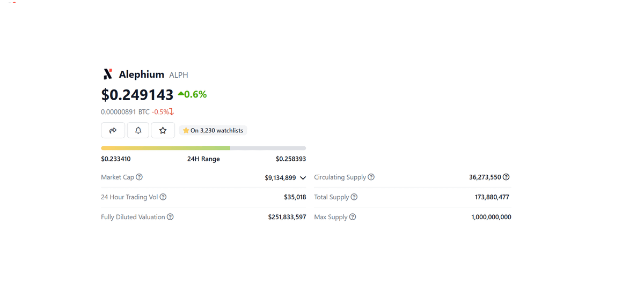The height and width of the screenshot is (299, 644).
Task: Toggle the star favorite button
Action: 163,130
